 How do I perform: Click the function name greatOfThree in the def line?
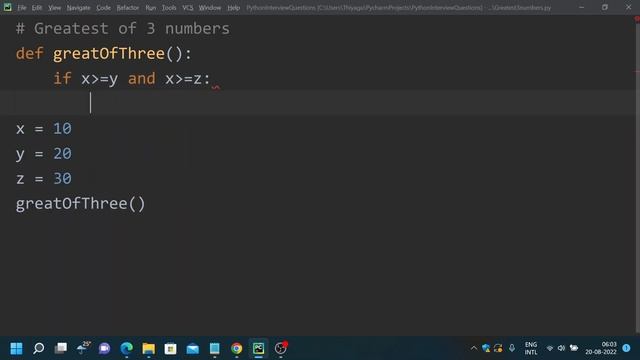[x=109, y=53]
